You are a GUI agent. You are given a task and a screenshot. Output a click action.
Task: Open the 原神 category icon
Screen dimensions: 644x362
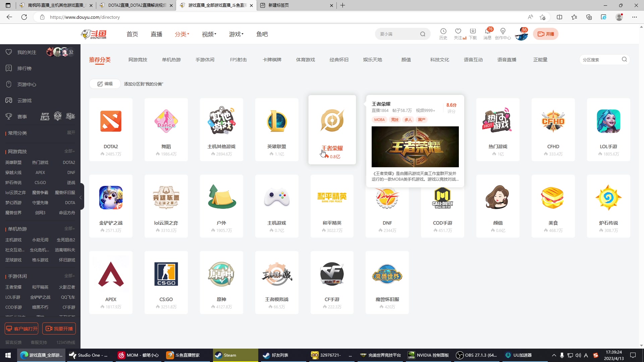pyautogui.click(x=221, y=274)
